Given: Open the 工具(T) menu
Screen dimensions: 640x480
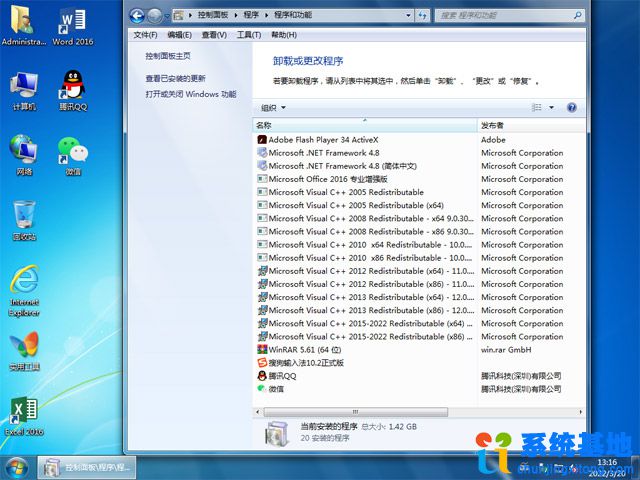Looking at the screenshot, I should click(249, 35).
